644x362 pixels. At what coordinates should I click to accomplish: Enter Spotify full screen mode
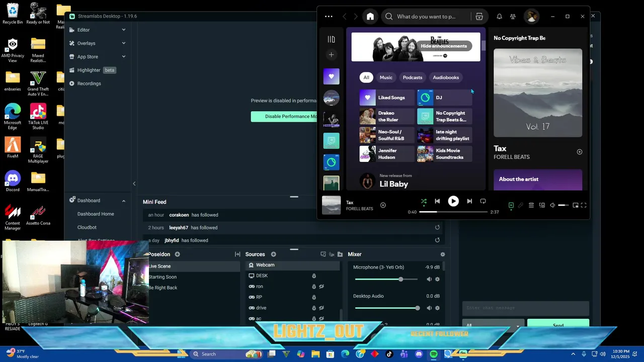(584, 205)
